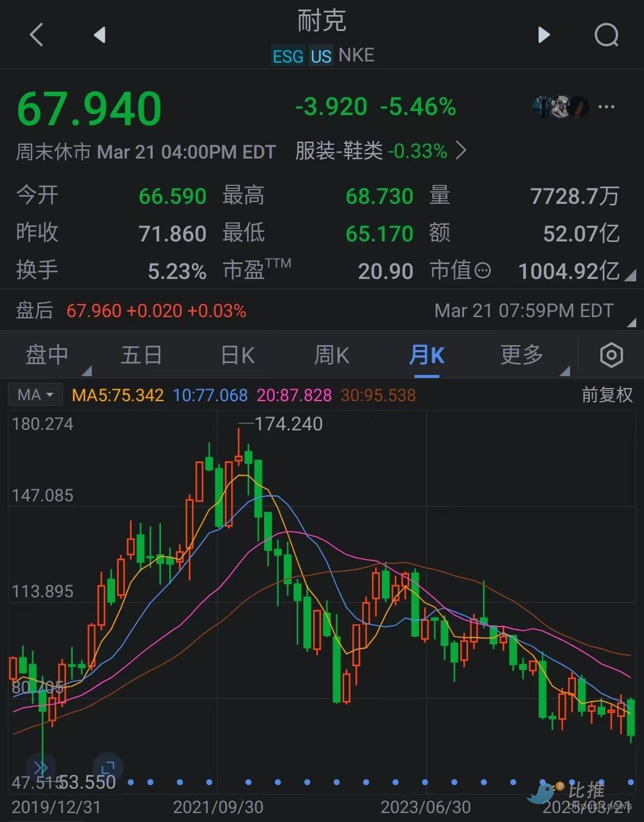This screenshot has height=822, width=644.
Task: Expand the 更多 chart period dropdown
Action: [x=522, y=355]
